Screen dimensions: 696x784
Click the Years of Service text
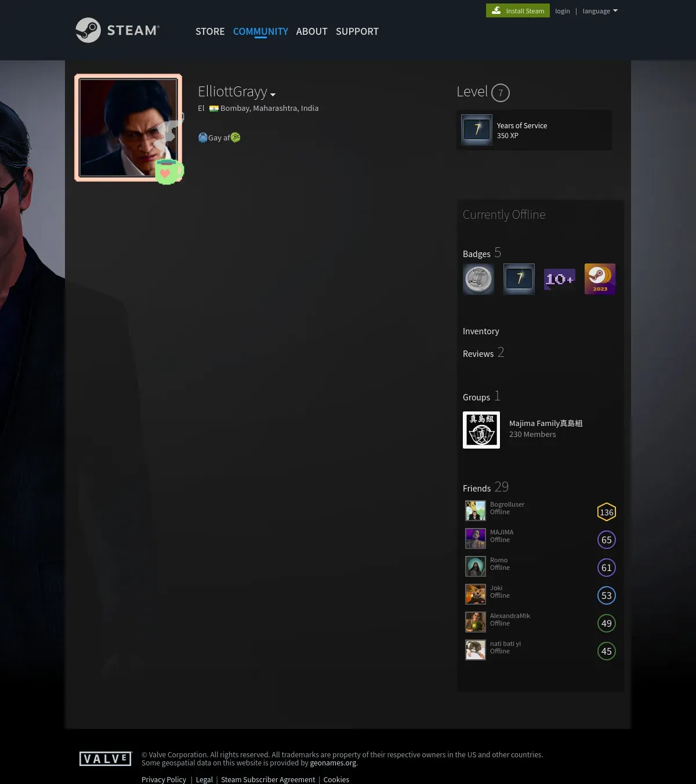click(522, 125)
